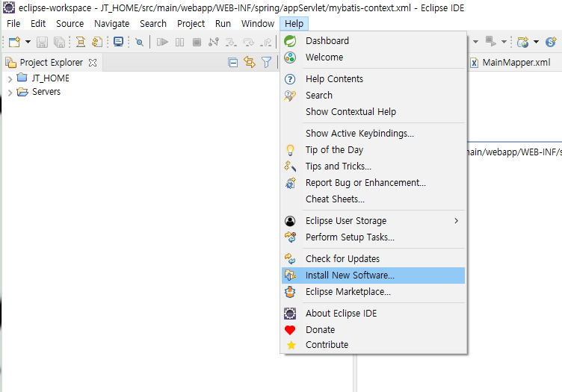Open Cheat Sheets
The image size is (562, 392).
[373, 199]
